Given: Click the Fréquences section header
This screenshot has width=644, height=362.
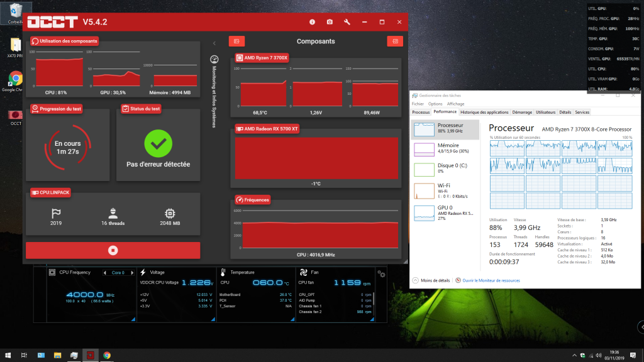Looking at the screenshot, I should tap(252, 200).
